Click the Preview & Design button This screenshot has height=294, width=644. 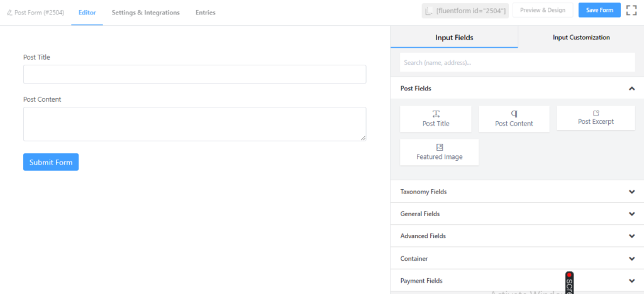click(543, 10)
